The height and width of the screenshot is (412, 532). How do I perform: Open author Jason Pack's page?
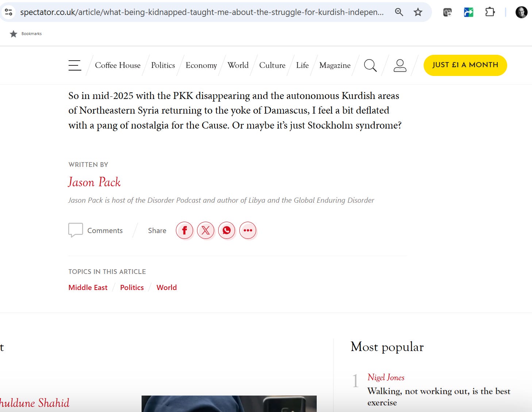coord(94,182)
